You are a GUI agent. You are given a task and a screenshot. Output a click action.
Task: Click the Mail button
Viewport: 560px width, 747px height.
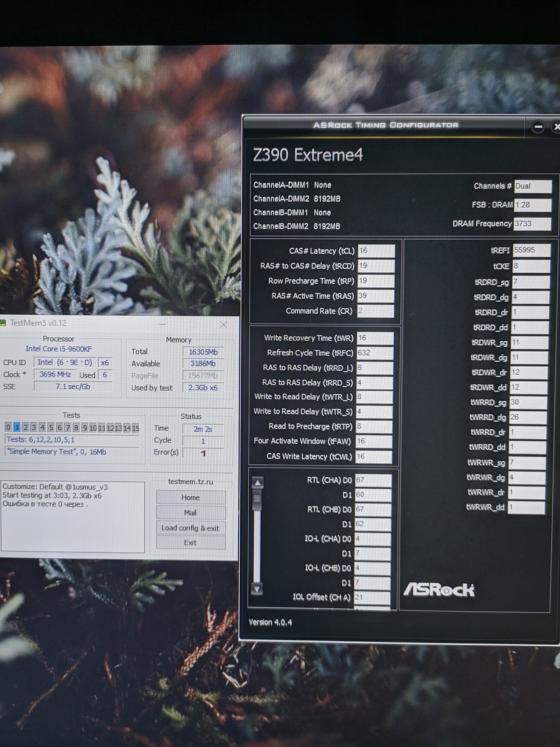point(191,513)
